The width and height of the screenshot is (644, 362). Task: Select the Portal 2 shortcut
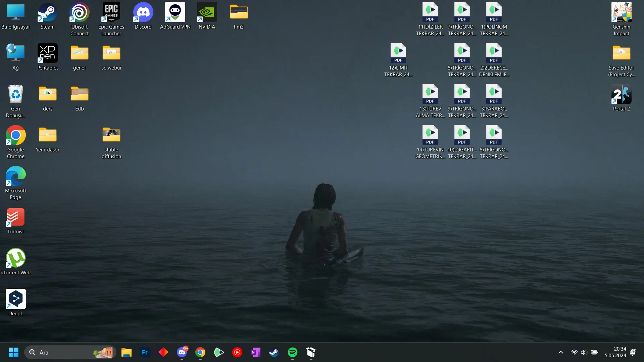click(x=621, y=98)
